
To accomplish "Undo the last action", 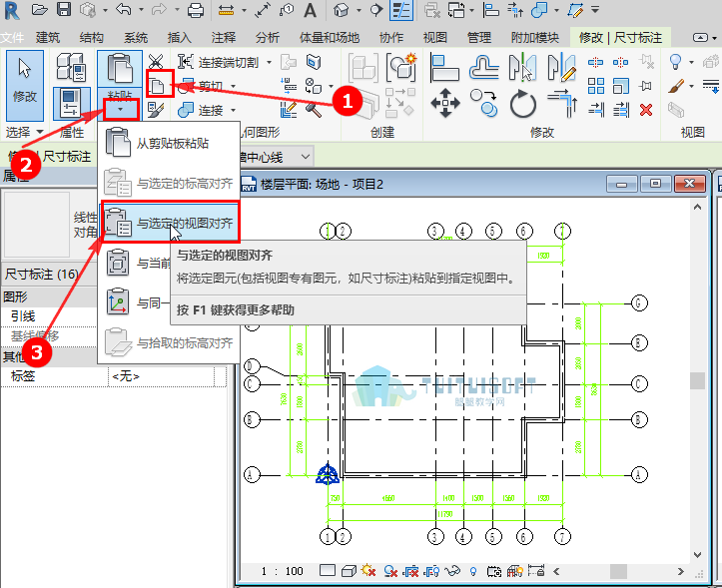I will (x=124, y=10).
